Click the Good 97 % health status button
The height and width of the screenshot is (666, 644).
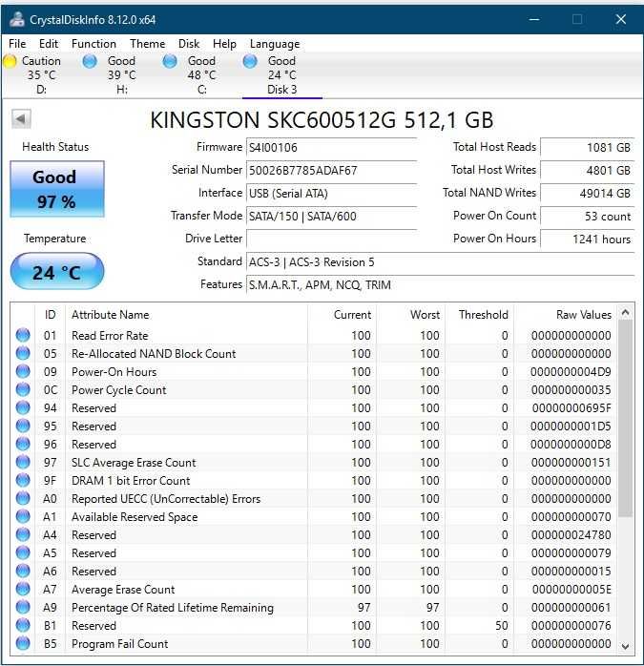point(57,189)
